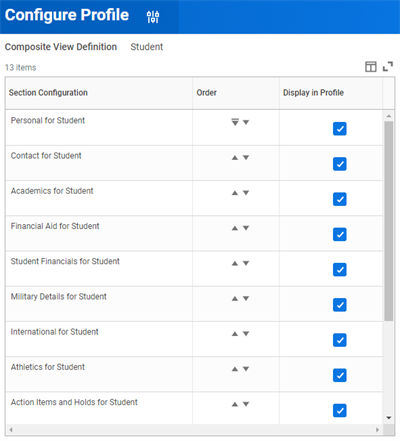The width and height of the screenshot is (400, 441).
Task: Move International for Student up
Action: click(235, 334)
